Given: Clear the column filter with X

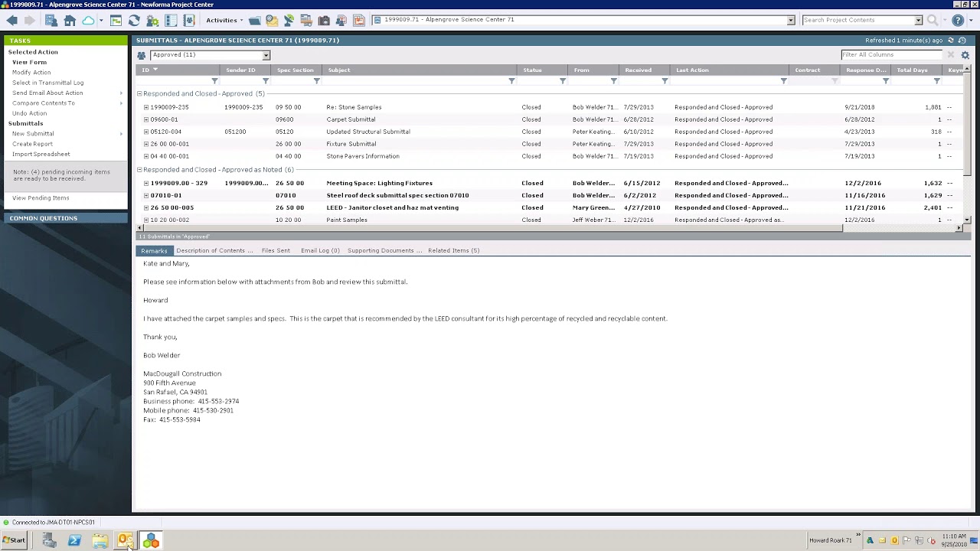Looking at the screenshot, I should click(x=951, y=55).
